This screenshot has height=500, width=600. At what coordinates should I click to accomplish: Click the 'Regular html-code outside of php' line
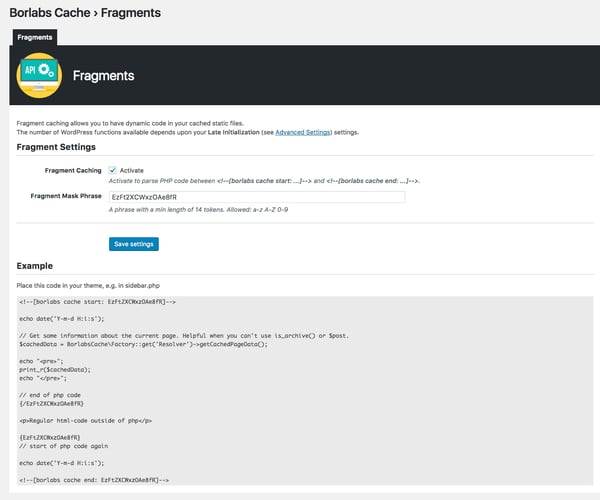(x=85, y=420)
